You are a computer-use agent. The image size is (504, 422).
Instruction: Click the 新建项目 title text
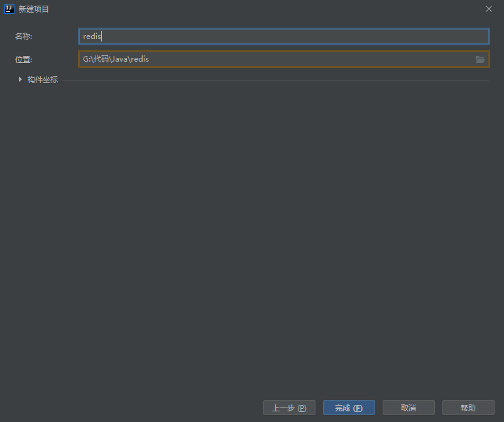[34, 9]
